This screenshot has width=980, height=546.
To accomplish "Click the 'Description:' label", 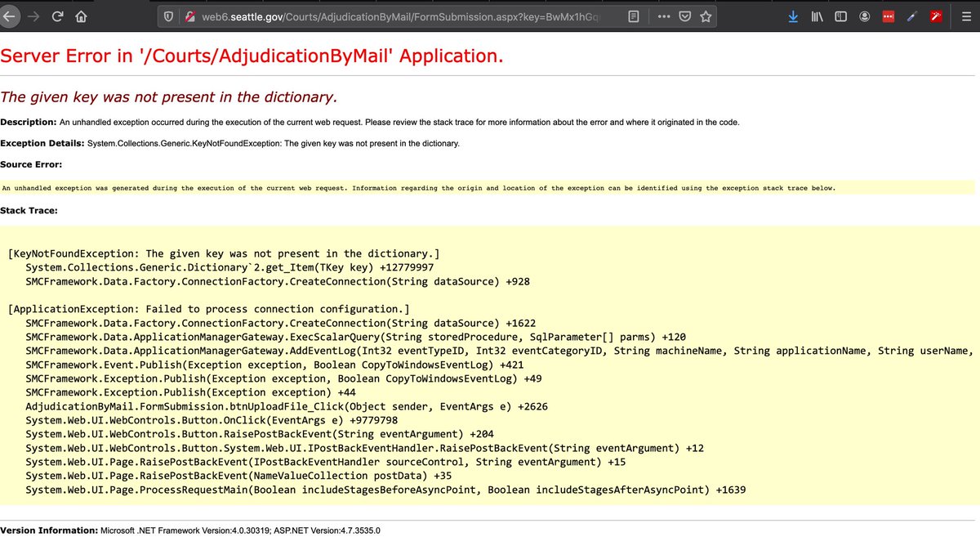I will [x=28, y=122].
